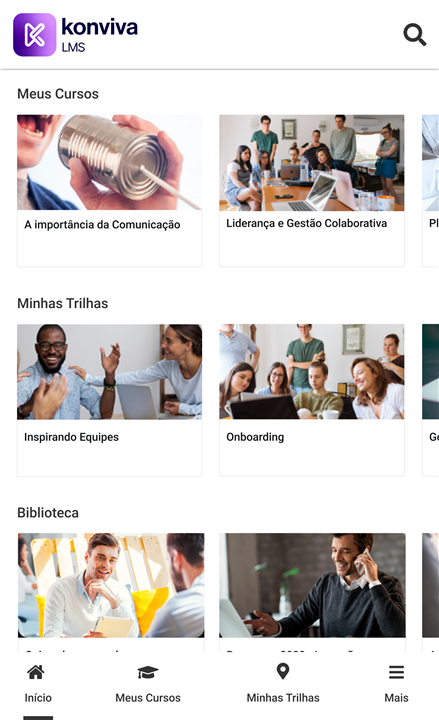Tap the Mais bottom tab label
This screenshot has height=720, width=439.
[x=396, y=698]
